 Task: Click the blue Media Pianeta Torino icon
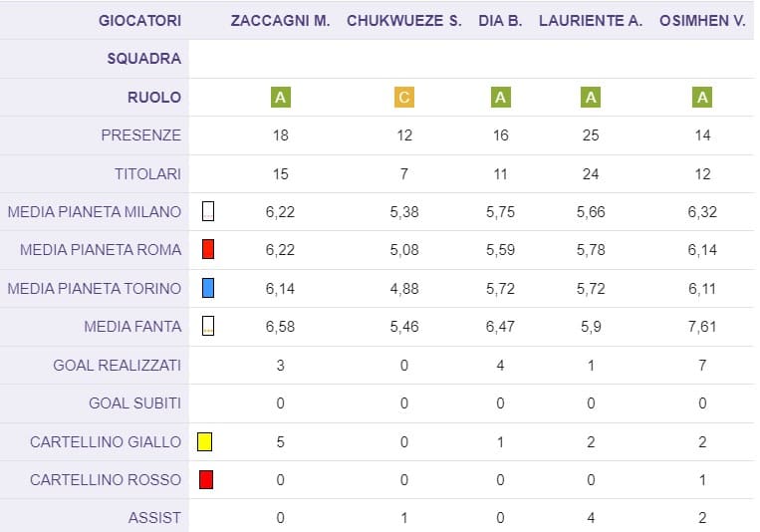pos(208,288)
